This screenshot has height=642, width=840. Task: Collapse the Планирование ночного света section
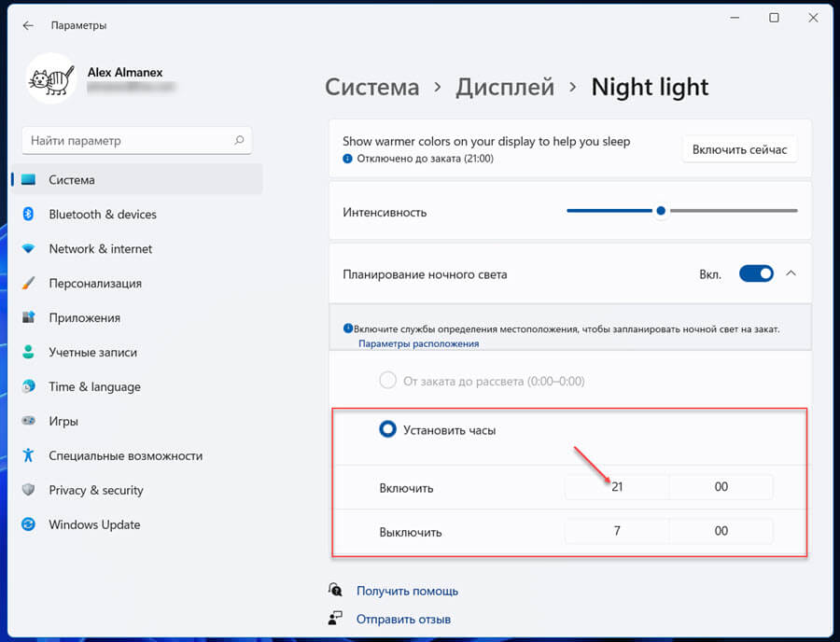coord(791,273)
